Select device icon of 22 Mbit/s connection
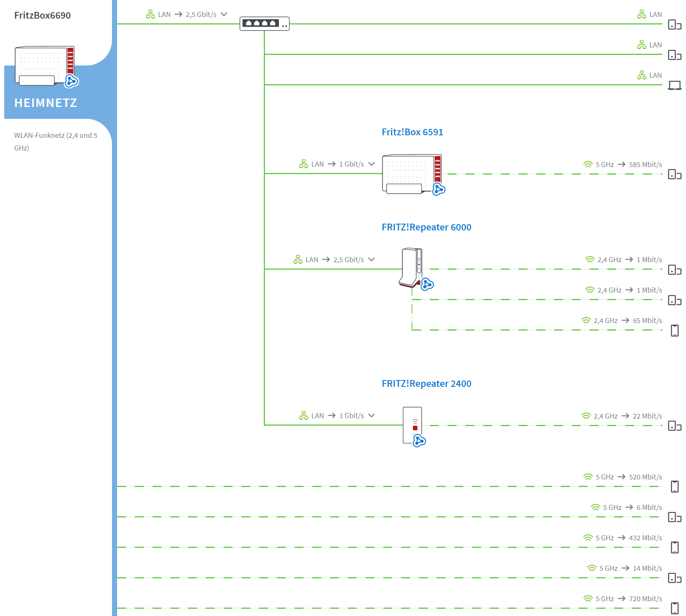The width and height of the screenshot is (686, 616). [x=675, y=426]
